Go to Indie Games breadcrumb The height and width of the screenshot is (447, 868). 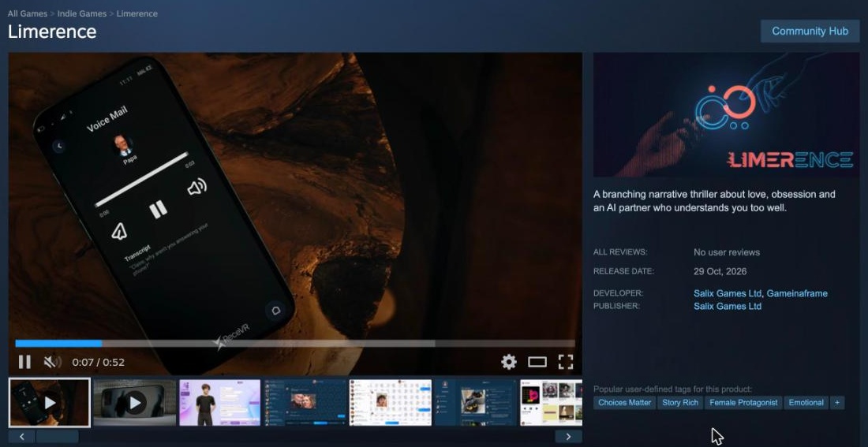[82, 13]
